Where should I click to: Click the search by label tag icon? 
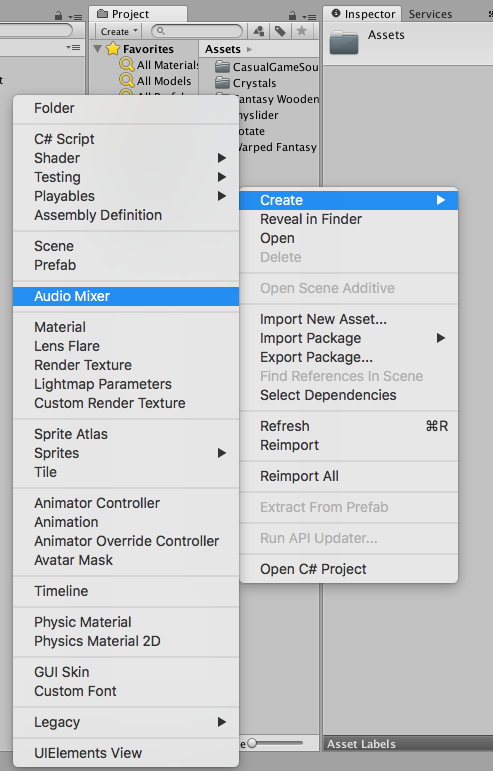[280, 31]
